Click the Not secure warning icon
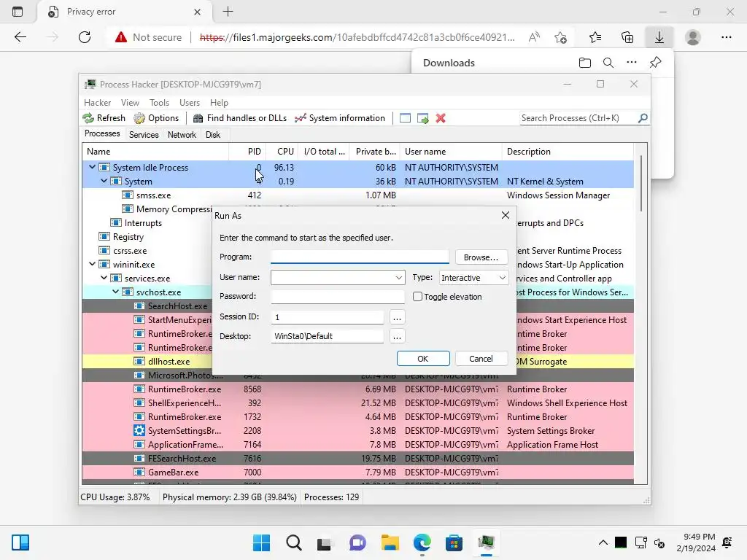The image size is (747, 560). [121, 37]
